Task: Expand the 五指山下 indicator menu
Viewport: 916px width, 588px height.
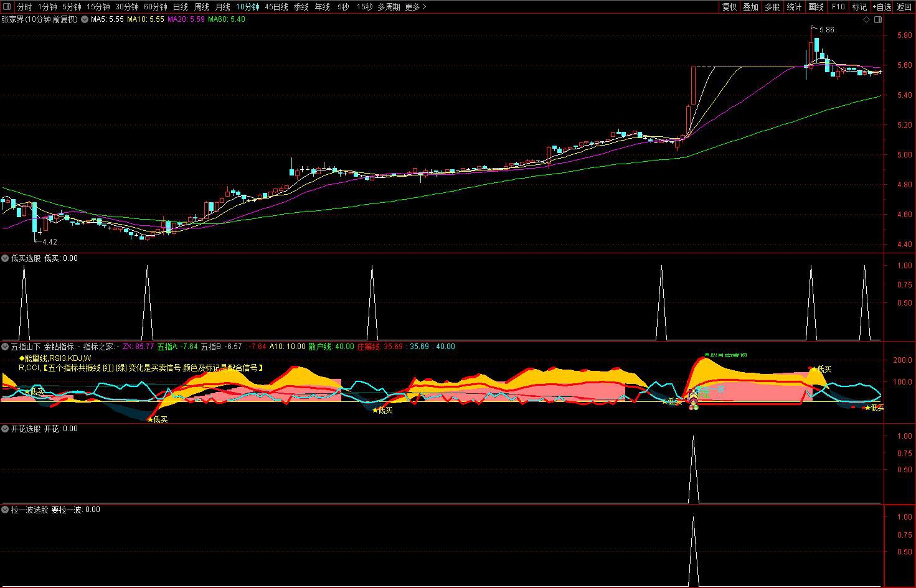Action: click(5, 346)
